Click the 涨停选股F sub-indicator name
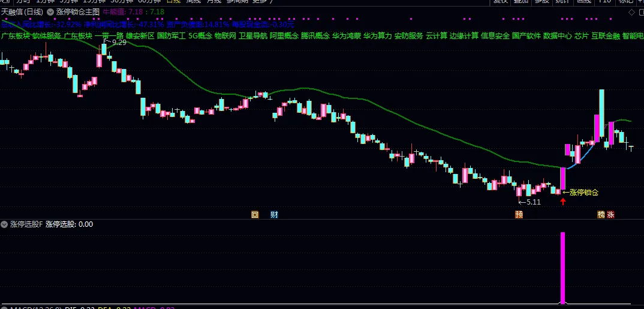This screenshot has width=644, height=309. click(x=26, y=224)
